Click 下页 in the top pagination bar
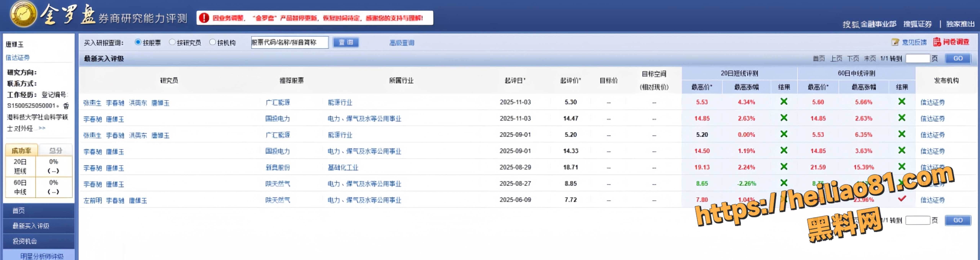The width and height of the screenshot is (980, 260). (853, 58)
